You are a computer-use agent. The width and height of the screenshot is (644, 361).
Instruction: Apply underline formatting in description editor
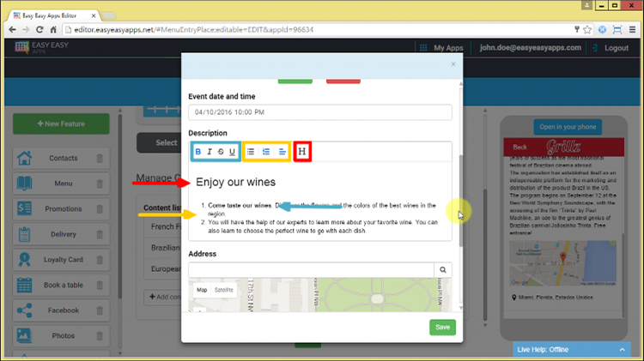(x=232, y=152)
